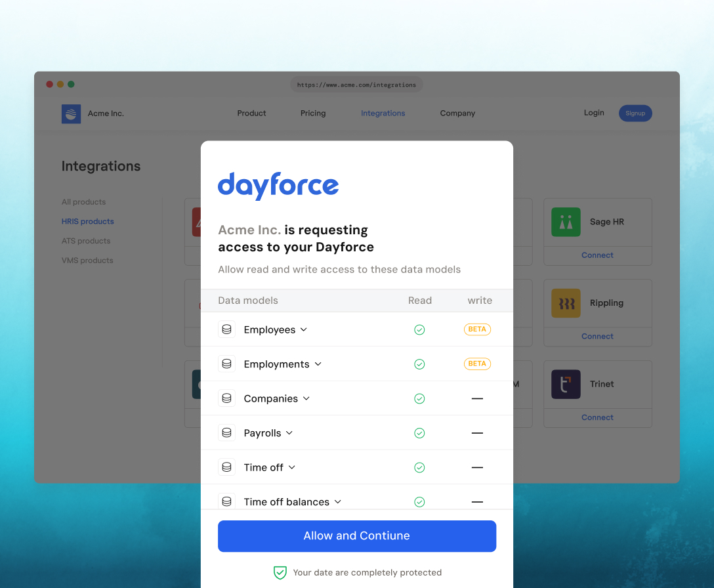Click the browser URL address bar
This screenshot has height=588, width=714.
pos(356,85)
